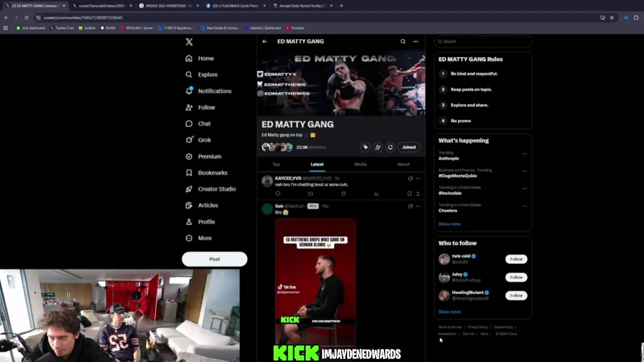Open the Anthropic trending topic
The height and width of the screenshot is (362, 644).
tap(449, 158)
